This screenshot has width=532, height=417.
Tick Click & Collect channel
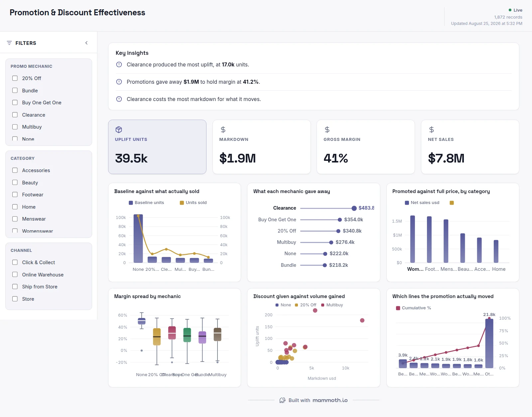(15, 262)
